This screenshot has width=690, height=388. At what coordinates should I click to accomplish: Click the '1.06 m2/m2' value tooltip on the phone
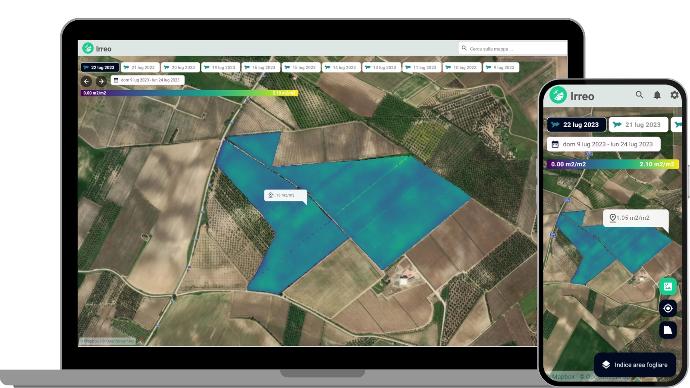[635, 218]
